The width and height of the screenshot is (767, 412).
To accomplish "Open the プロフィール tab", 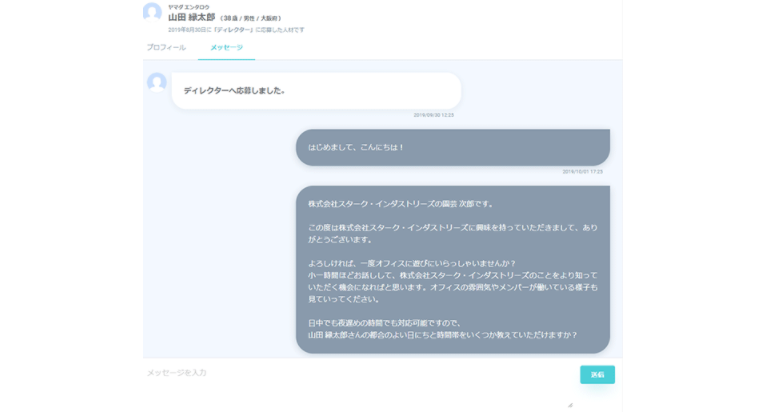I will (x=166, y=47).
